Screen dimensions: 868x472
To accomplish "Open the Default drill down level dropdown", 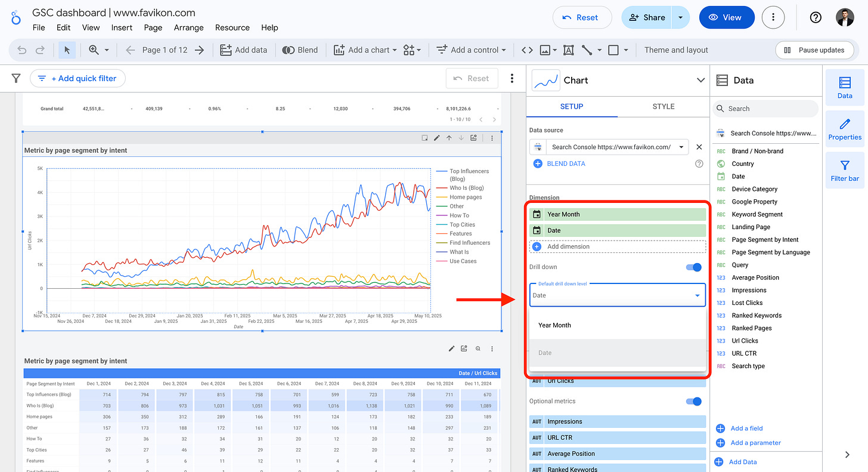I will tap(617, 295).
